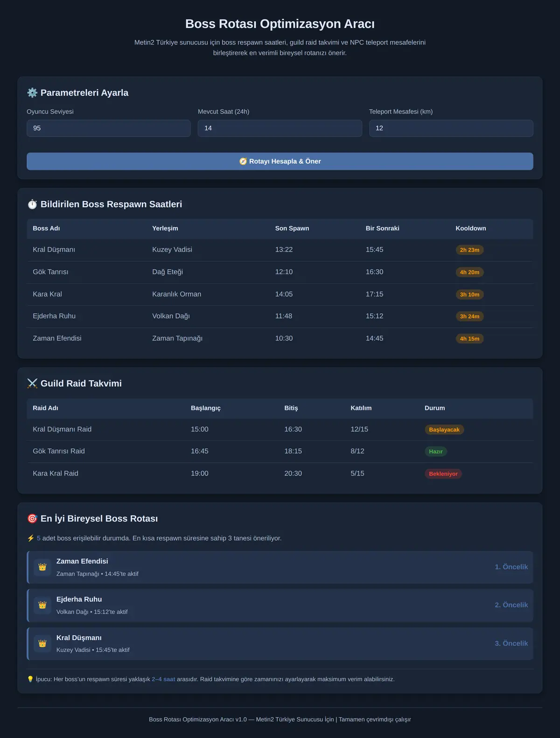Click the crown icon on Kral Düşmanı card
The width and height of the screenshot is (560, 738).
click(42, 643)
